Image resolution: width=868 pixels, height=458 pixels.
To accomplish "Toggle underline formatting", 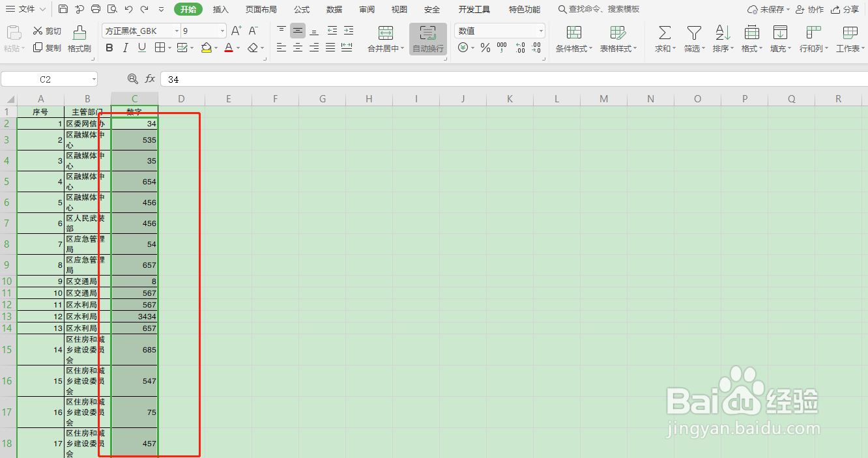I will coord(141,48).
